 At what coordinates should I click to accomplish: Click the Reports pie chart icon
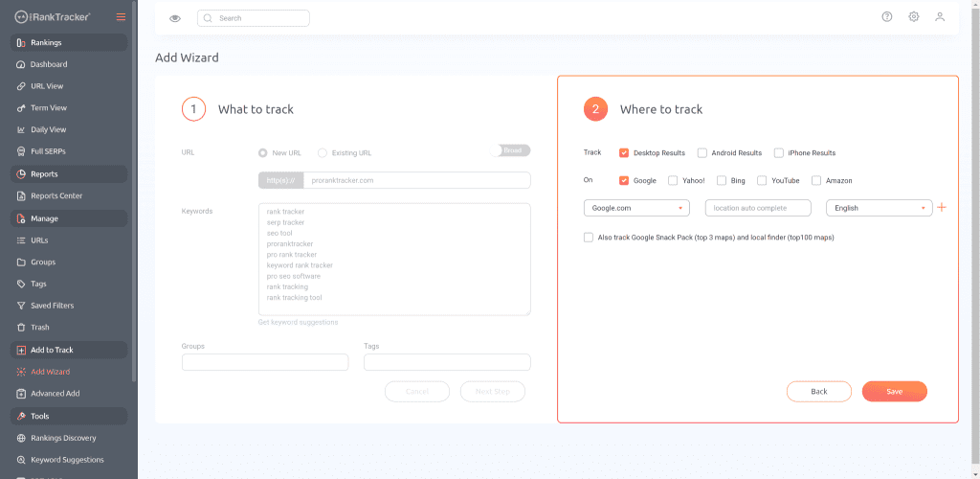pyautogui.click(x=21, y=173)
